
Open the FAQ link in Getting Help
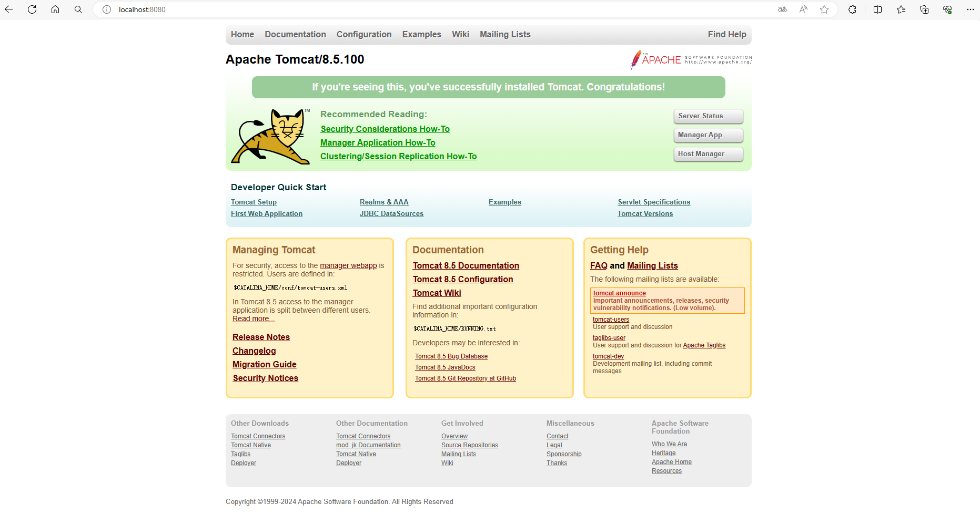pyautogui.click(x=599, y=265)
